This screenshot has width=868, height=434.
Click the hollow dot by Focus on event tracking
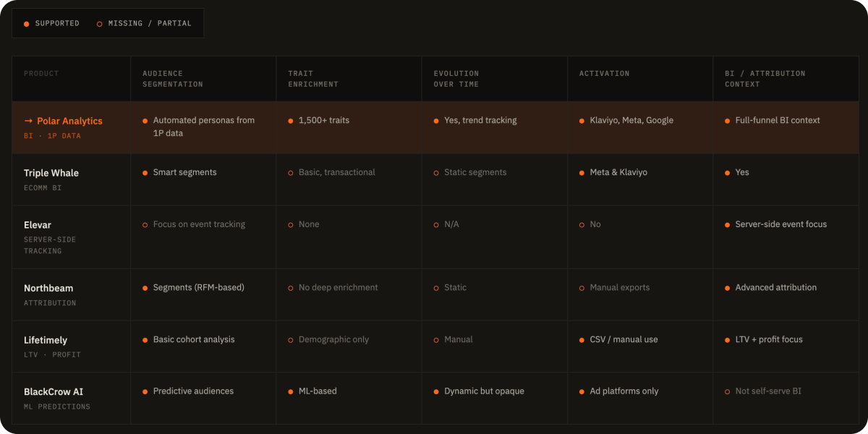145,225
